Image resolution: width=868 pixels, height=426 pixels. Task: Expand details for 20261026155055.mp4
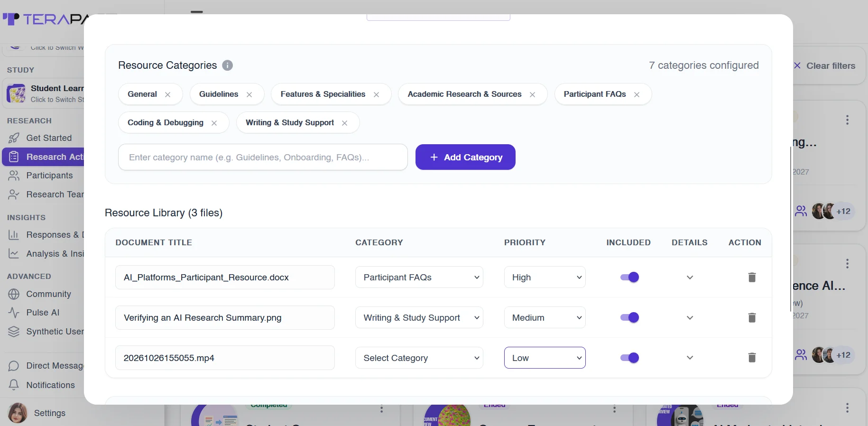click(x=690, y=358)
